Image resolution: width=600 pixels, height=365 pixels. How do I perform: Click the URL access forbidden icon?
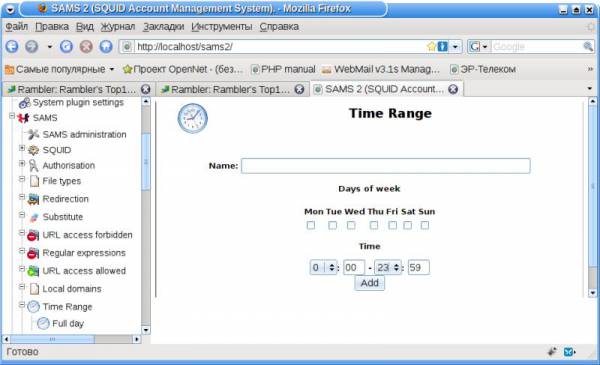[x=33, y=235]
